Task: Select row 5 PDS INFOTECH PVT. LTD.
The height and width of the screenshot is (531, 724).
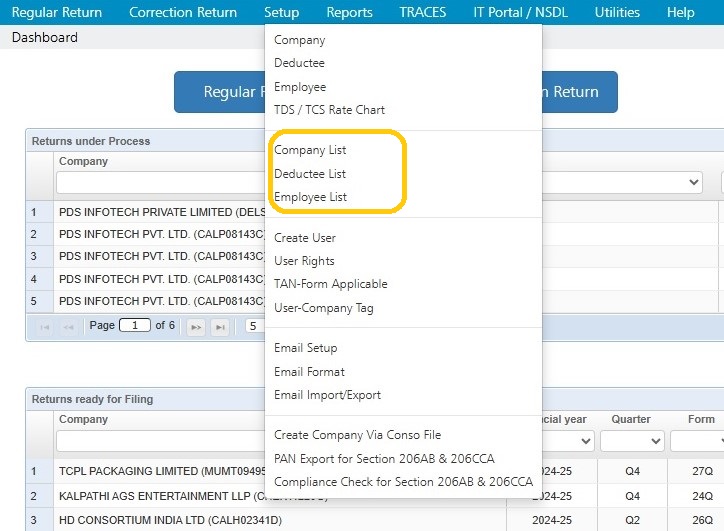Action: click(161, 301)
